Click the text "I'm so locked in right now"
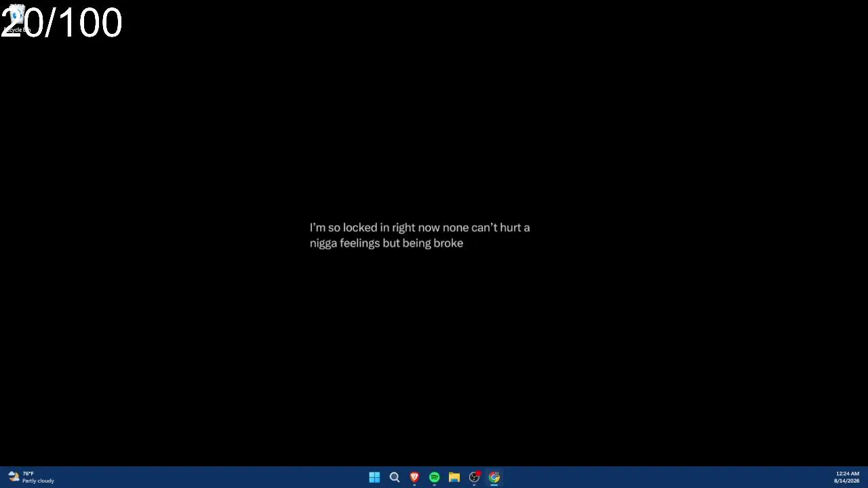The width and height of the screenshot is (868, 488). tap(375, 227)
